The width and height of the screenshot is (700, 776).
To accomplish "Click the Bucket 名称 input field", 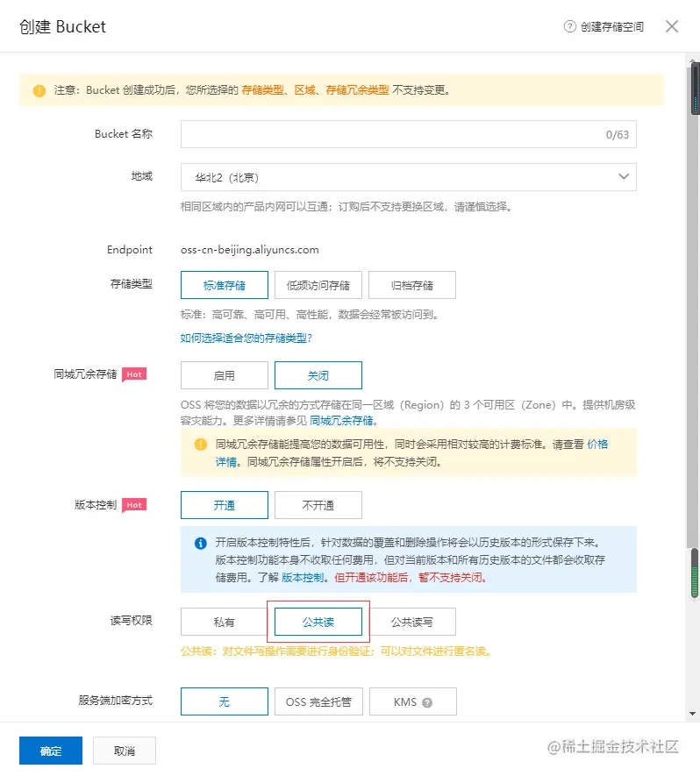I will tap(409, 134).
